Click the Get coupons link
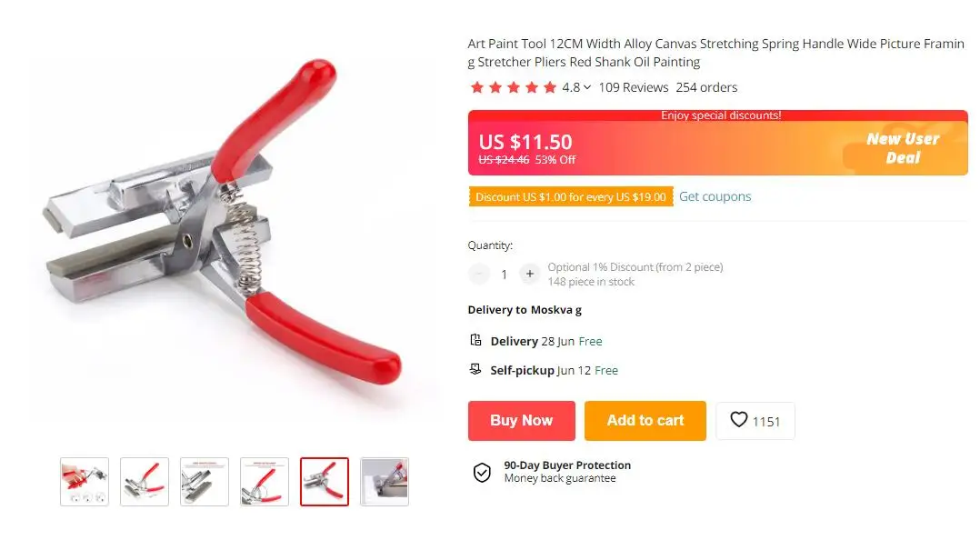 pyautogui.click(x=715, y=196)
